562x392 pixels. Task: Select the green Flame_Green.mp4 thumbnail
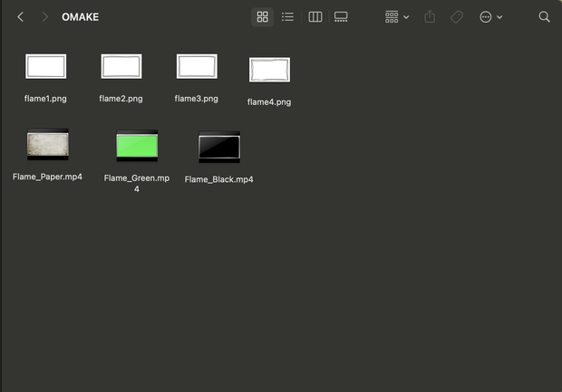tap(137, 146)
